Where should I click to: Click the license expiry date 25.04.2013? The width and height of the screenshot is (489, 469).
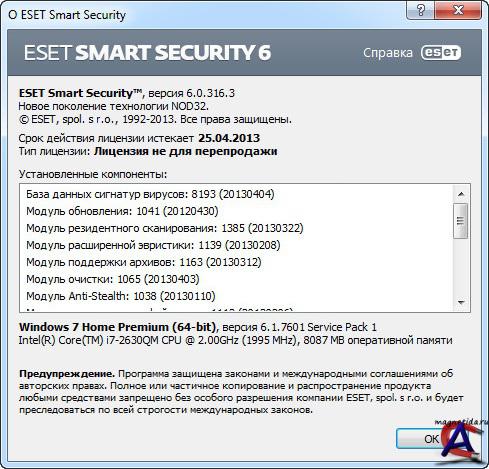[x=229, y=138]
